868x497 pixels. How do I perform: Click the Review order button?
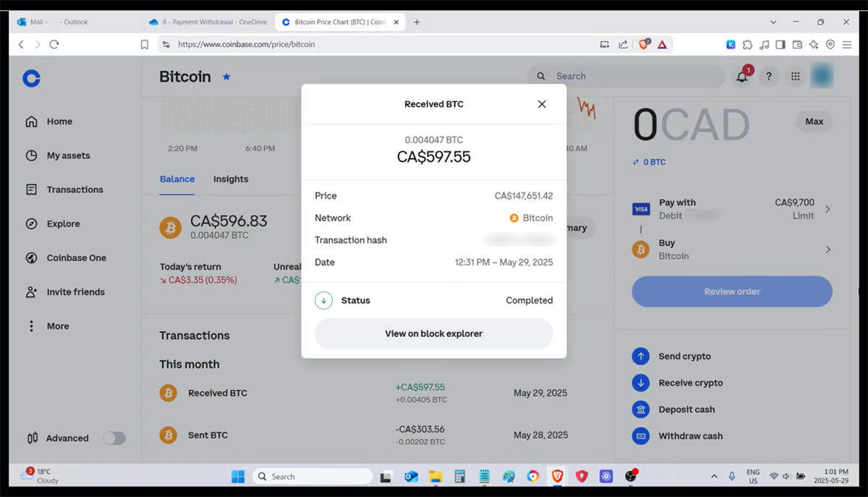coord(732,292)
